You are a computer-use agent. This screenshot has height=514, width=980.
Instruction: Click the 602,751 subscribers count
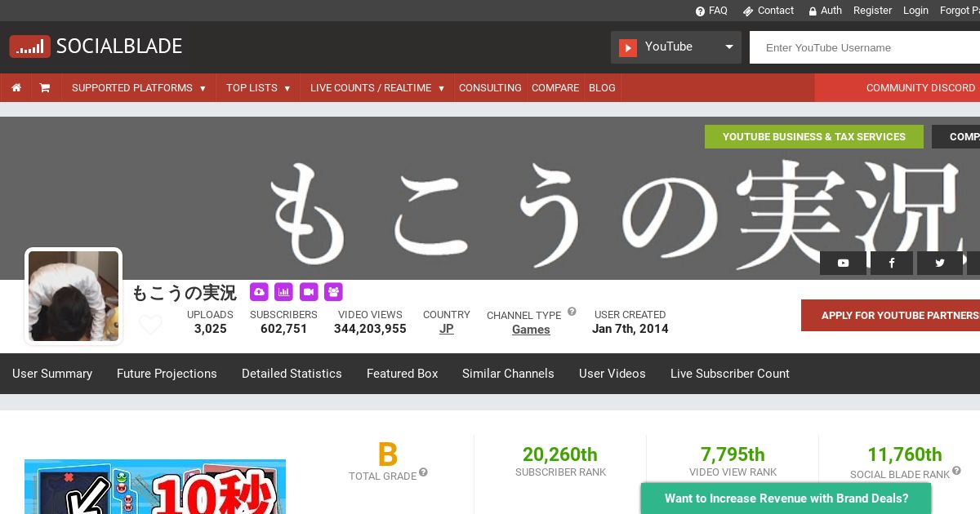284,329
